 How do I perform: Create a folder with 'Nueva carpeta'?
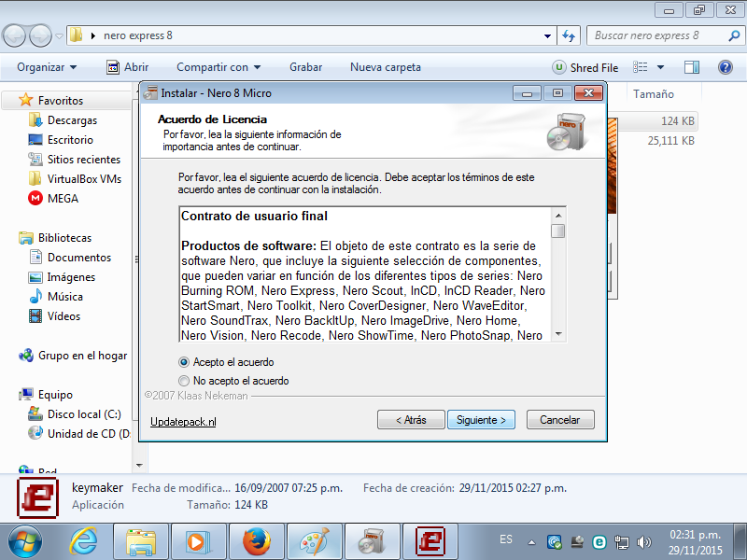[386, 67]
